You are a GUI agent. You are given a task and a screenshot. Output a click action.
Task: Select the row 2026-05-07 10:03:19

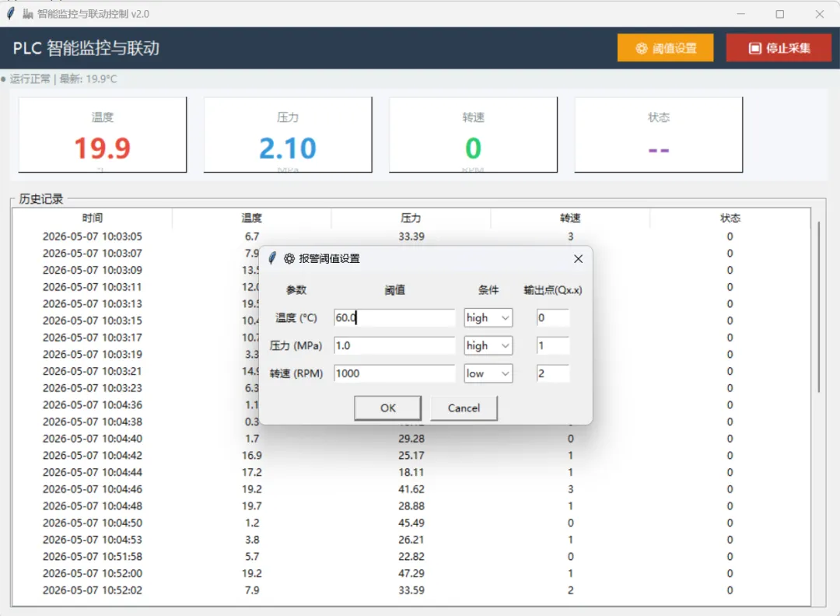[x=411, y=355]
